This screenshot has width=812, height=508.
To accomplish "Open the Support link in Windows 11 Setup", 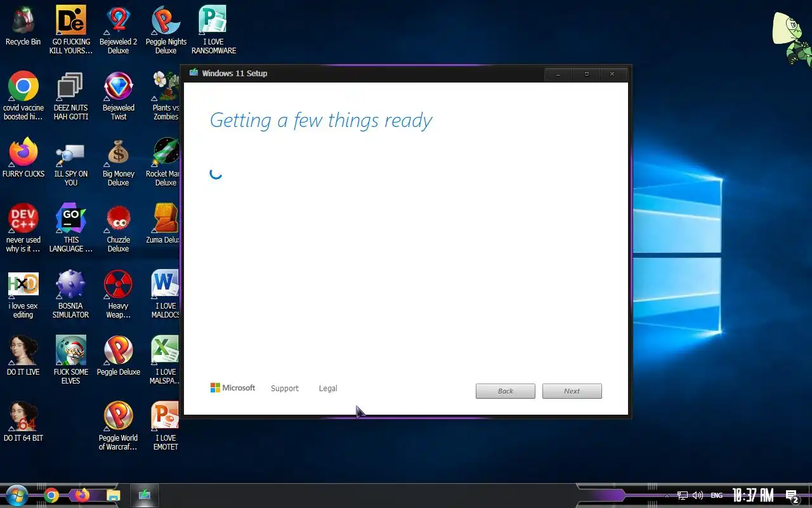I will [x=284, y=388].
